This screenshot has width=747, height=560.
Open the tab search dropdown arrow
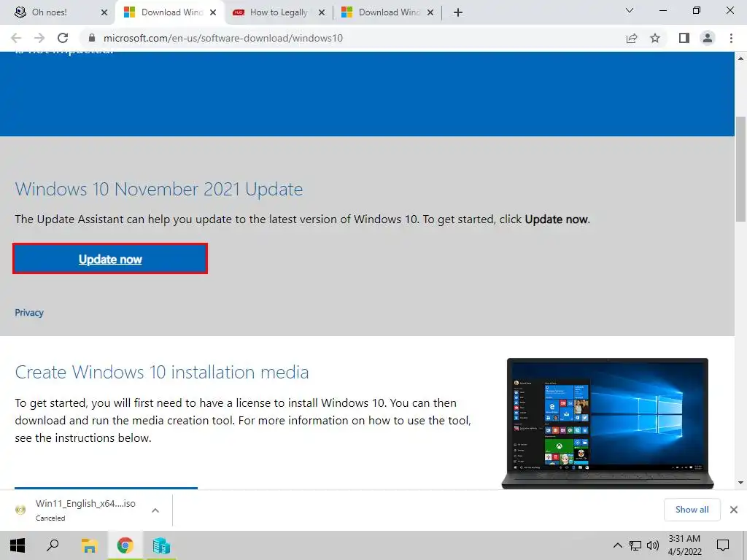630,10
